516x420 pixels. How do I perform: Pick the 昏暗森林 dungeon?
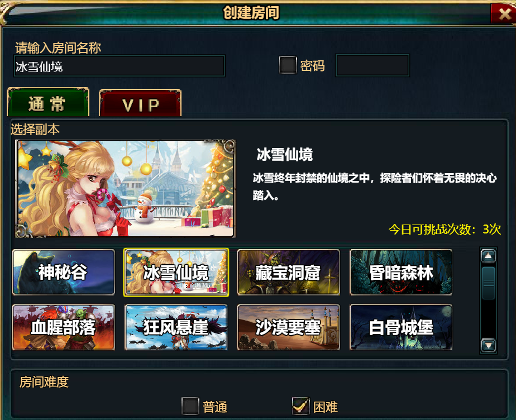click(x=401, y=272)
